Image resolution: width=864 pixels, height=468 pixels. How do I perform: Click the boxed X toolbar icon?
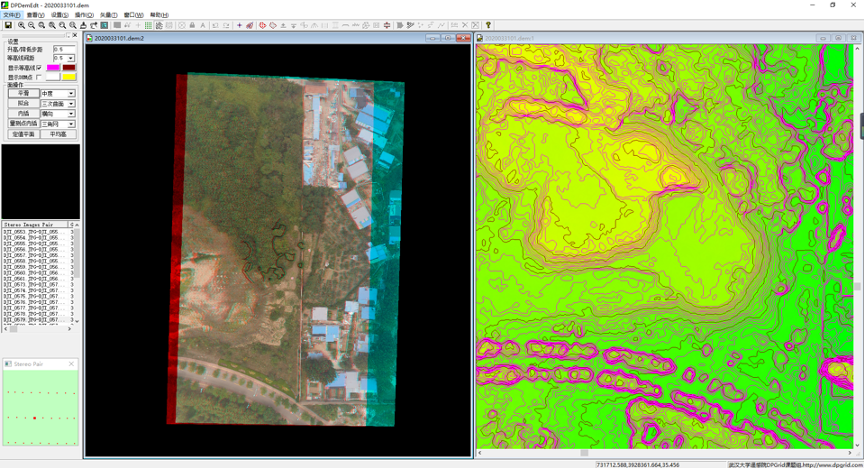[x=475, y=25]
